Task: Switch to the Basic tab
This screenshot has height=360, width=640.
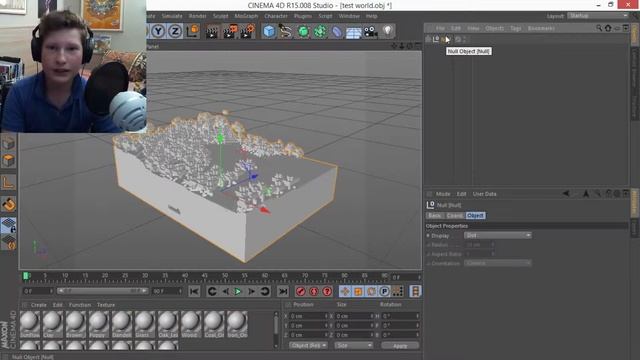Action: coord(435,216)
